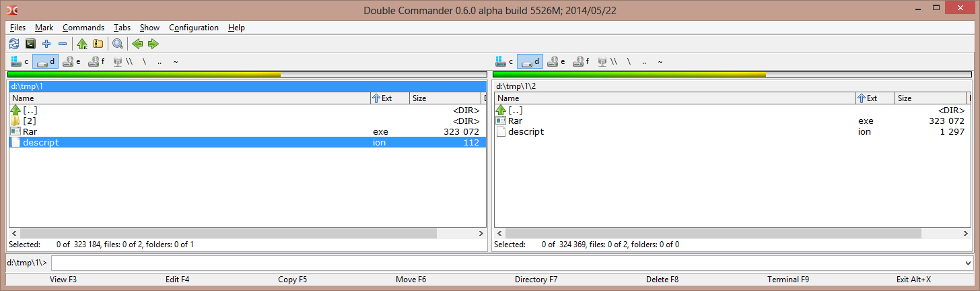Click right panel horizontal scrollbar right arrow
980x291 pixels.
pos(965,233)
